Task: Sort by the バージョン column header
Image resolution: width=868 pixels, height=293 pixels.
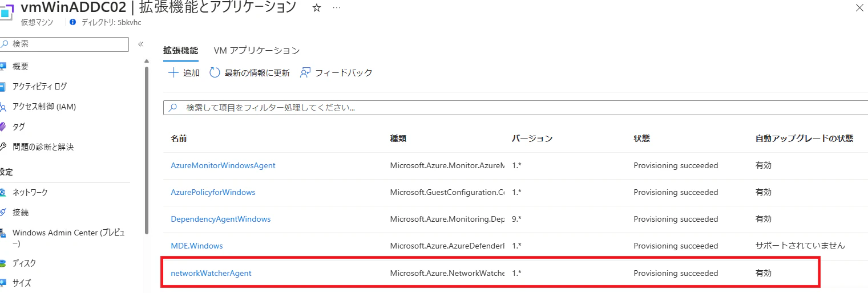Action: click(x=532, y=139)
